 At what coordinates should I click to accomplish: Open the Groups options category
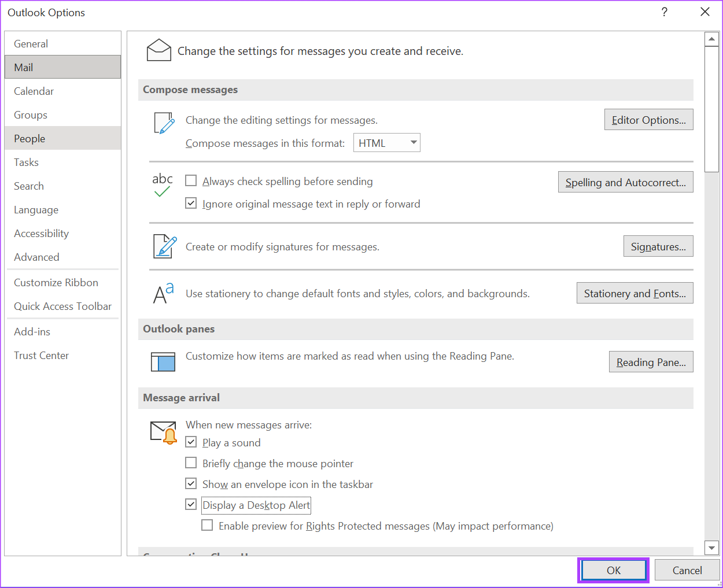click(62, 114)
